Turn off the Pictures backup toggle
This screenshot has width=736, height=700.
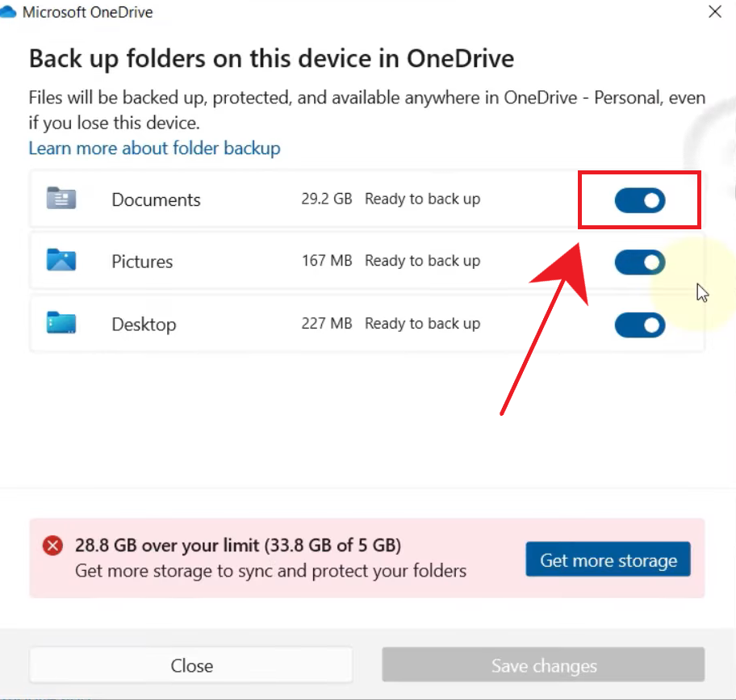point(640,262)
